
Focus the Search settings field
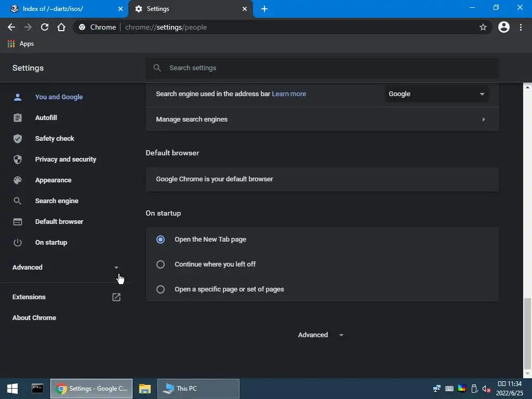pos(322,68)
